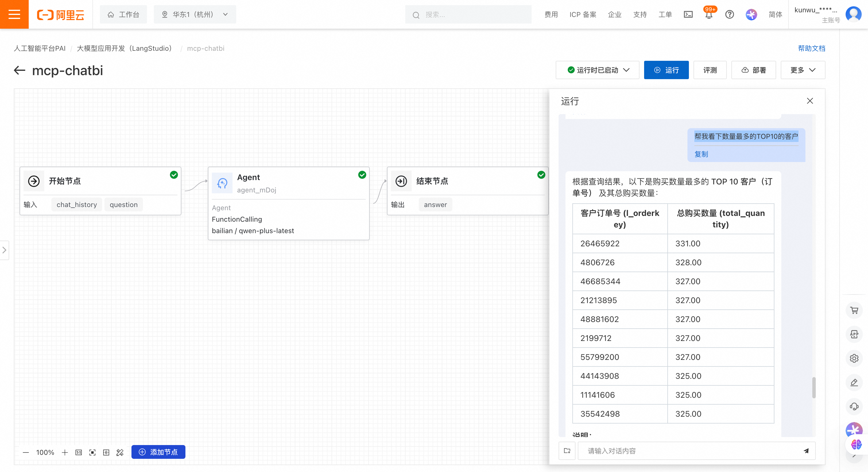
Task: Open the 工作台 workbench home
Action: point(123,14)
